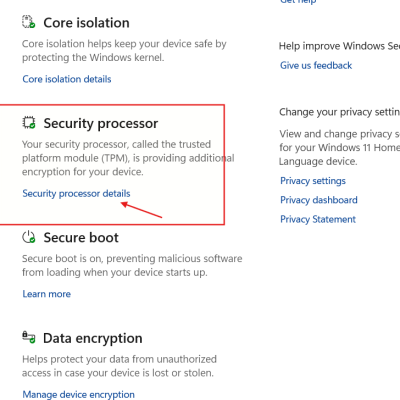Select the Data encryption heading
This screenshot has width=400, height=400.
[93, 338]
